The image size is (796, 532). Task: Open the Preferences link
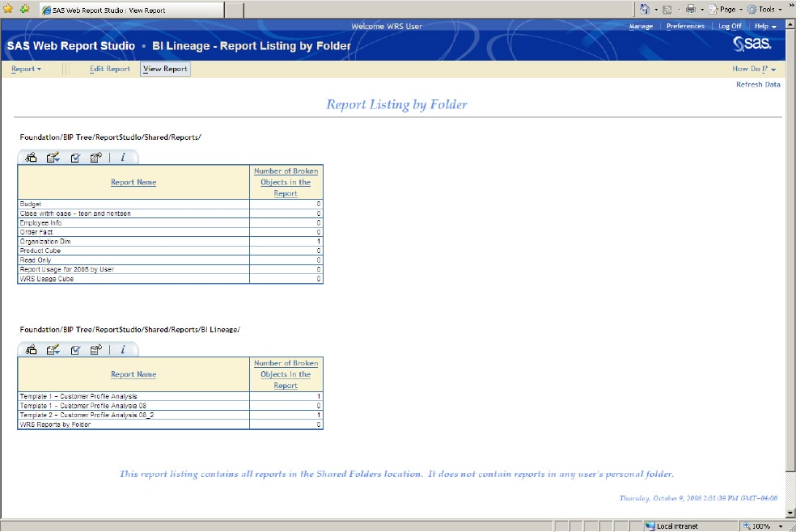pyautogui.click(x=685, y=26)
